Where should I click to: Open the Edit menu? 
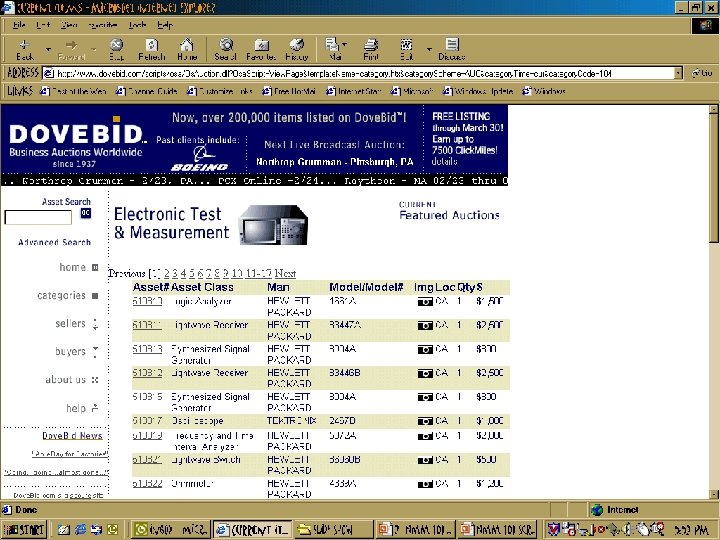(x=43, y=25)
